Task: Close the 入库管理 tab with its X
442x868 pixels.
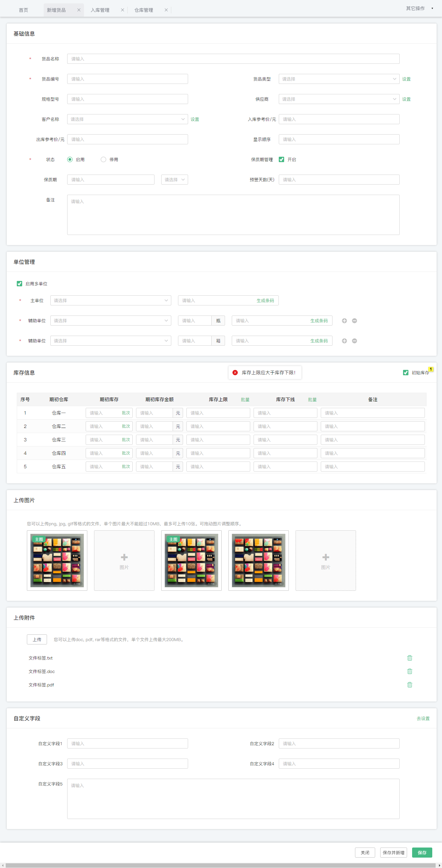Action: coord(122,10)
